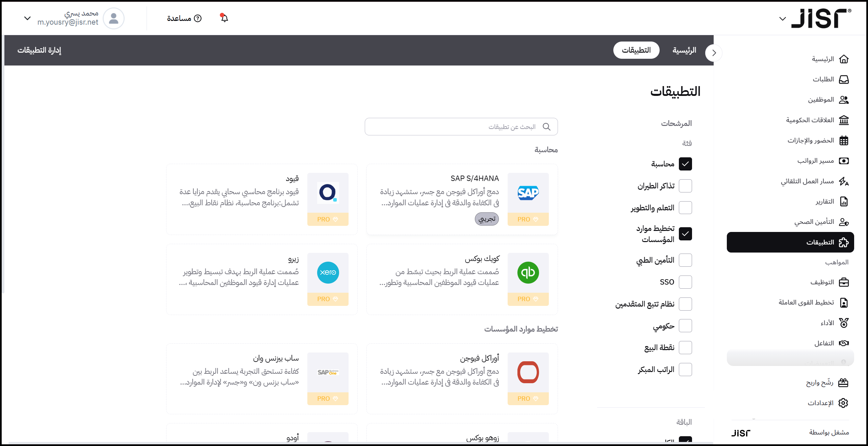The width and height of the screenshot is (868, 446).
Task: Click the help question mark icon
Action: point(198,18)
